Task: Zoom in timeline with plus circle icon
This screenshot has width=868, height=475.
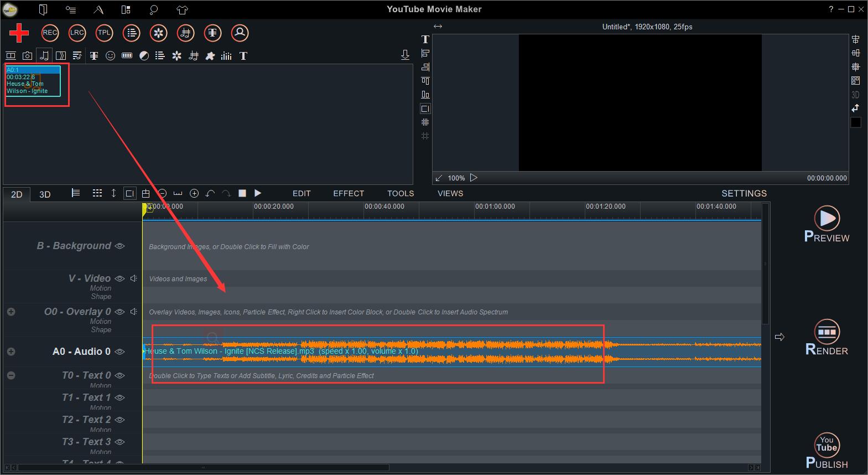Action: pos(194,193)
